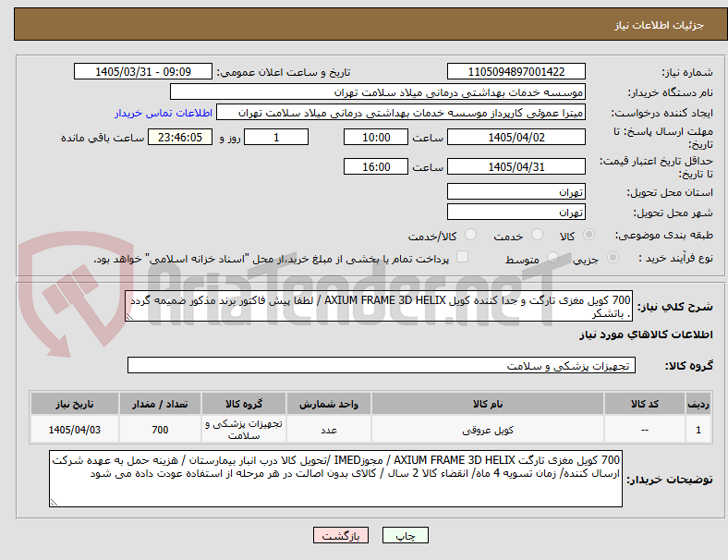
Task: Open the اطلاعات تماس خریدار link
Action: pos(164,113)
